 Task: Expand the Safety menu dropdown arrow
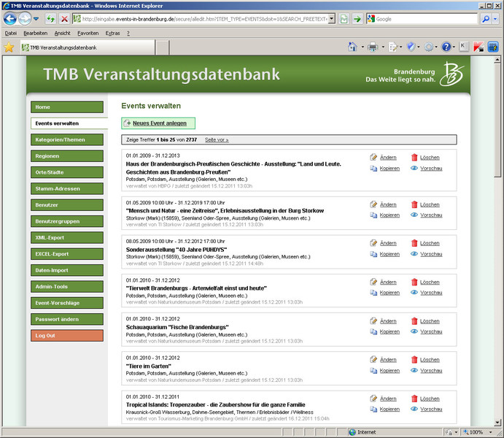point(418,47)
